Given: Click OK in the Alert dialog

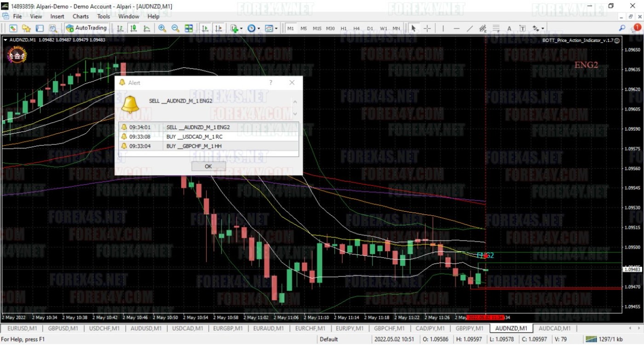Looking at the screenshot, I should coord(208,166).
